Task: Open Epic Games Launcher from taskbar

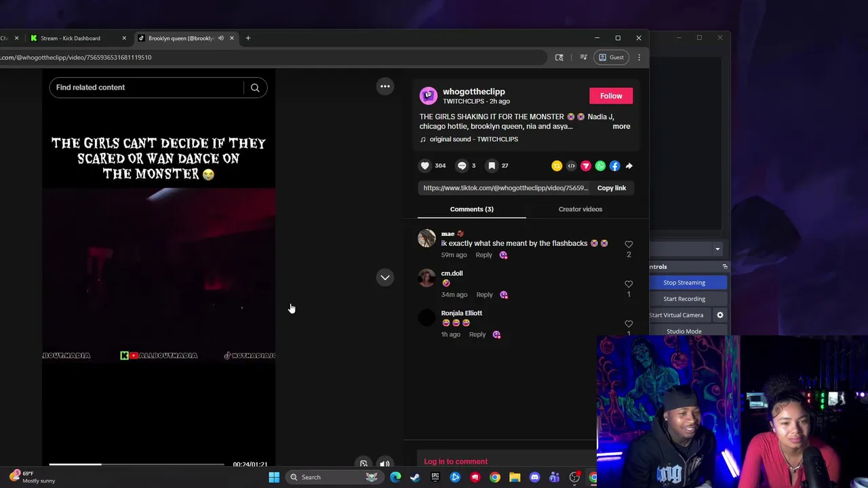Action: click(x=435, y=477)
